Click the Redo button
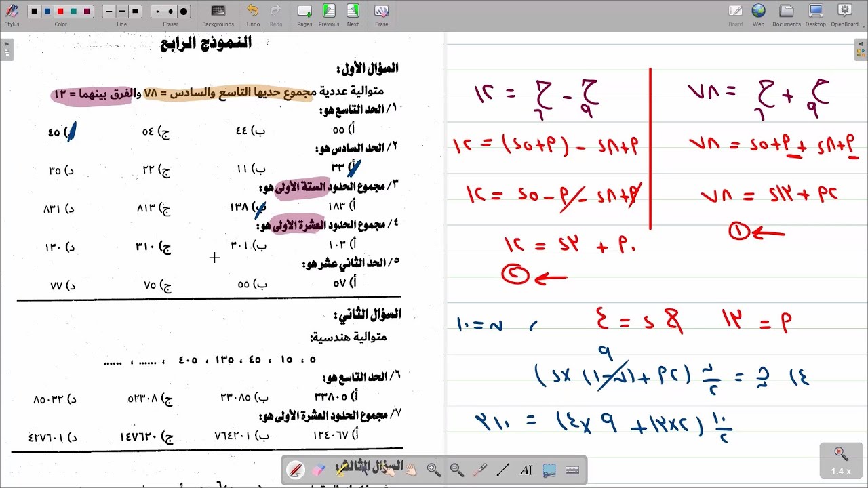The height and width of the screenshot is (488, 868). (276, 14)
